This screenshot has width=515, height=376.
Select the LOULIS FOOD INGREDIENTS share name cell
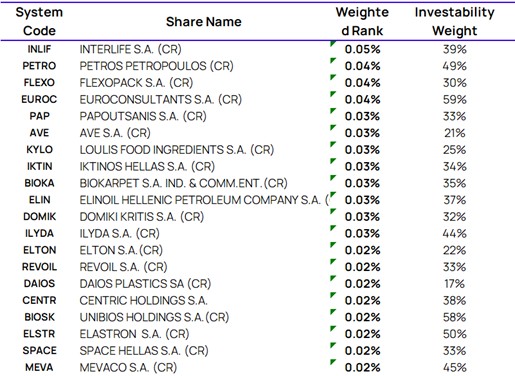tap(177, 150)
